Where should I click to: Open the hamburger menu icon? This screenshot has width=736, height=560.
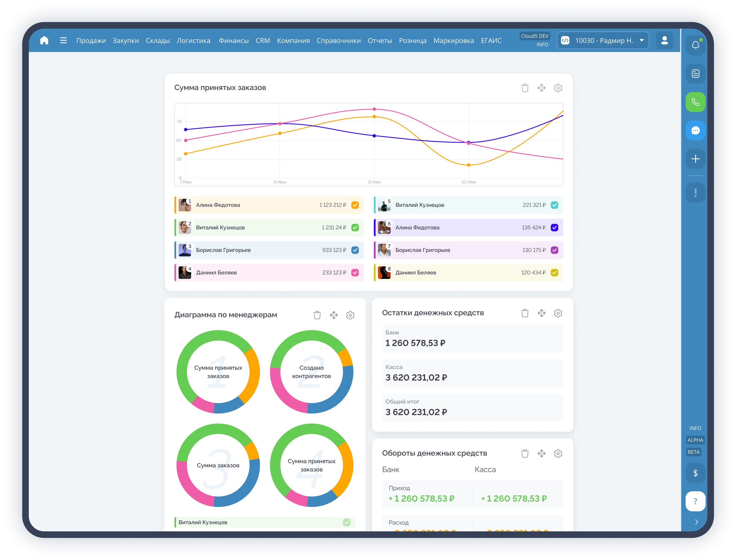tap(63, 40)
